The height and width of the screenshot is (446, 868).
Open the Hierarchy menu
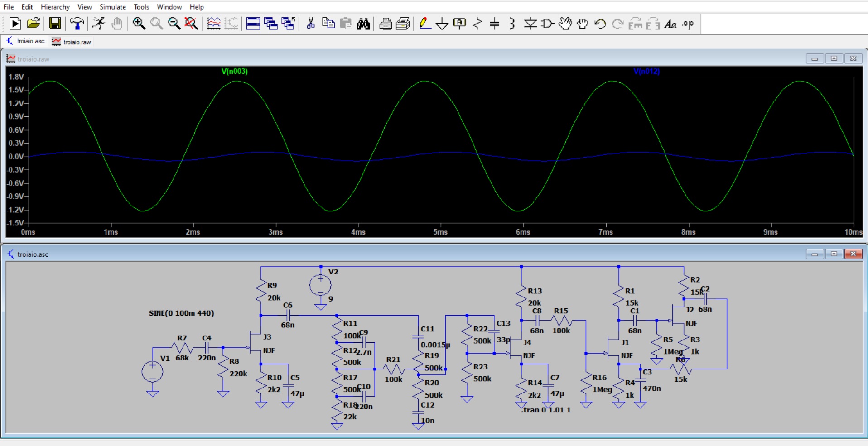pos(55,7)
